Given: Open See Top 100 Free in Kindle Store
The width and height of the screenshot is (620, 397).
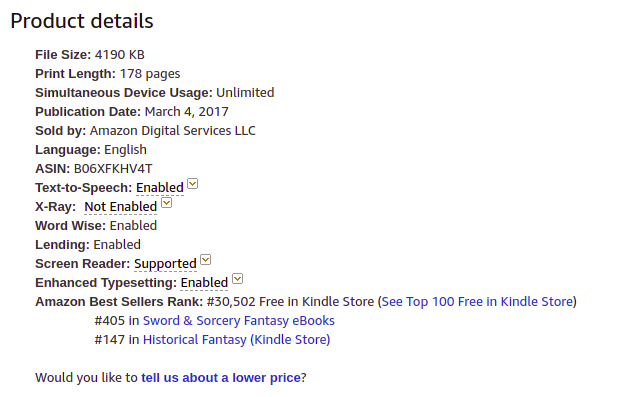Looking at the screenshot, I should point(477,302).
